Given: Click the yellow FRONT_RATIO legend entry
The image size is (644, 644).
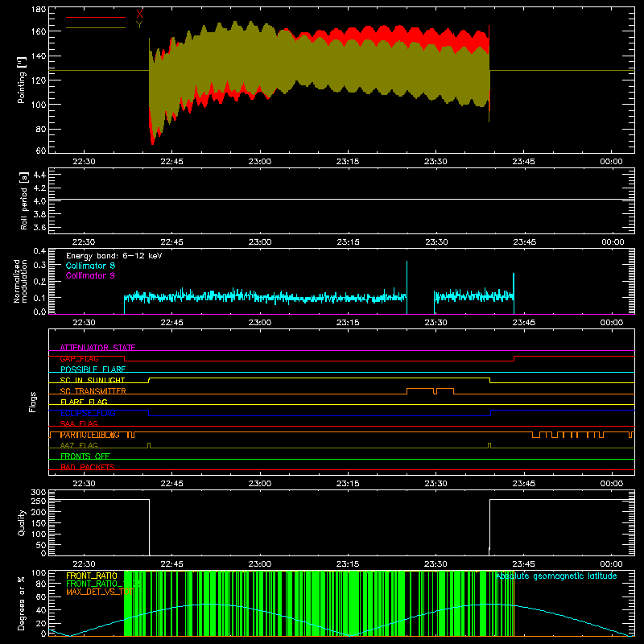Looking at the screenshot, I should 92,576.
